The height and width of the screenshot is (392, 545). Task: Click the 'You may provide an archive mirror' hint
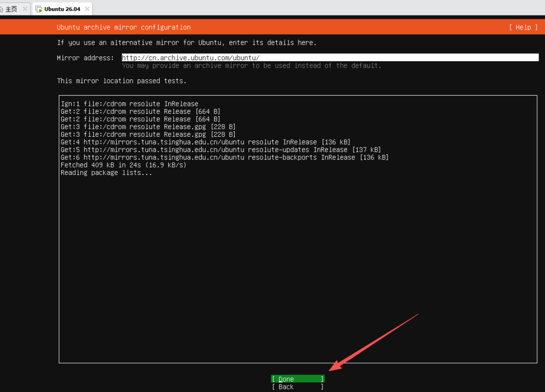252,65
